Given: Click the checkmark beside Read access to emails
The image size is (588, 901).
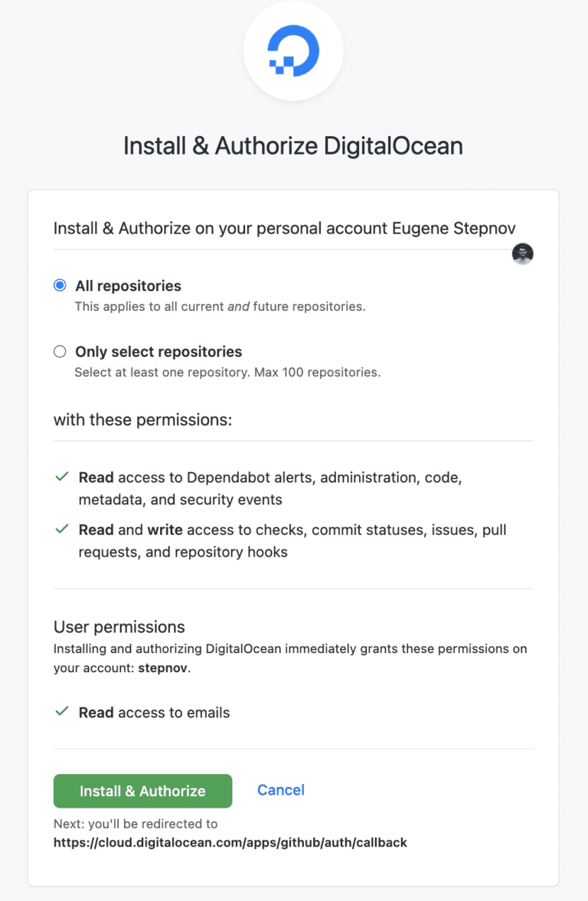Looking at the screenshot, I should click(x=62, y=712).
